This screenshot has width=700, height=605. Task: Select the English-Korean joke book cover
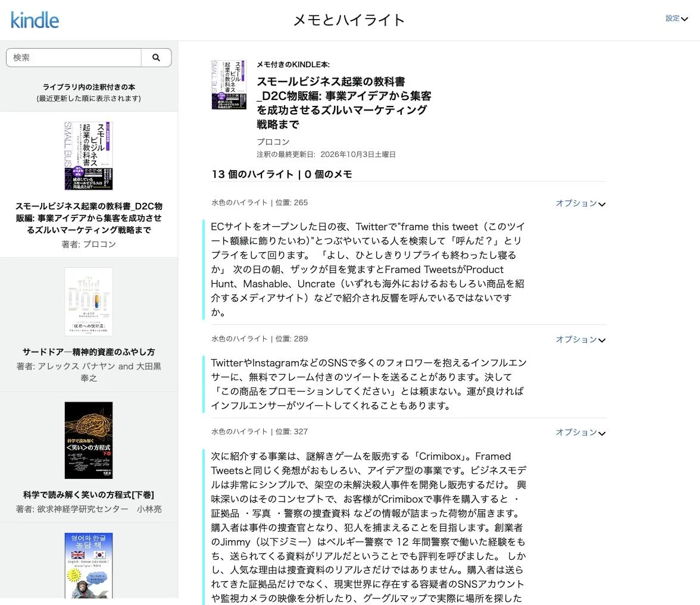click(88, 565)
